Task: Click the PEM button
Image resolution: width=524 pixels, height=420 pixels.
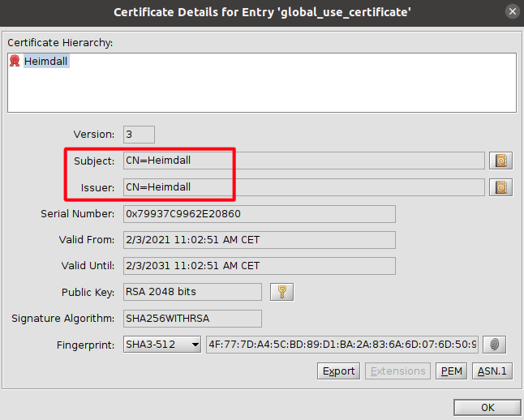Action: (450, 371)
